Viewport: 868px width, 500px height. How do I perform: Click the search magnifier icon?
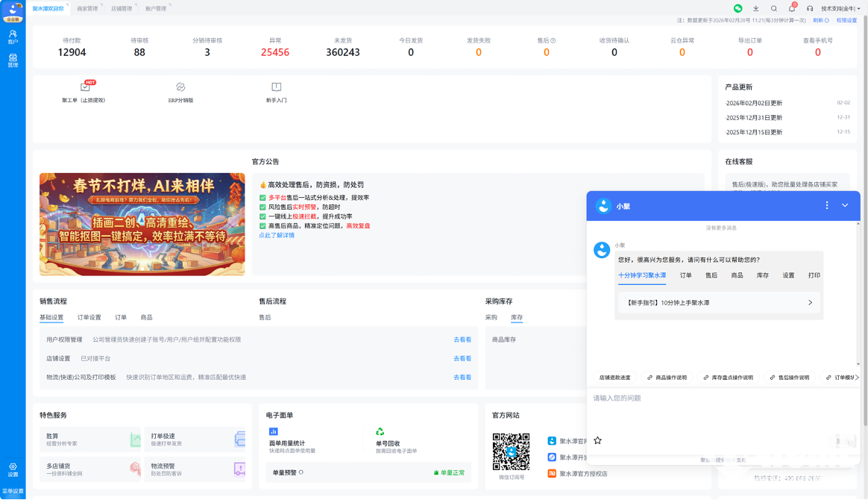point(774,8)
